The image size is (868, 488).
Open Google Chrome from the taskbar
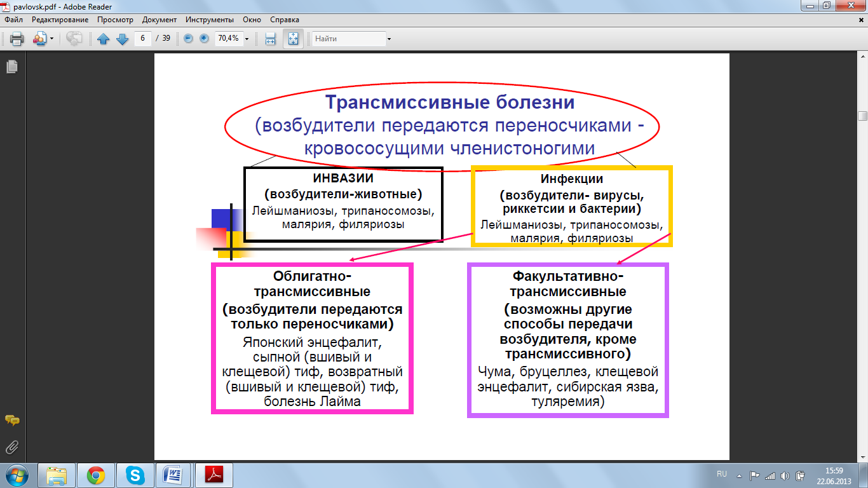coord(96,475)
